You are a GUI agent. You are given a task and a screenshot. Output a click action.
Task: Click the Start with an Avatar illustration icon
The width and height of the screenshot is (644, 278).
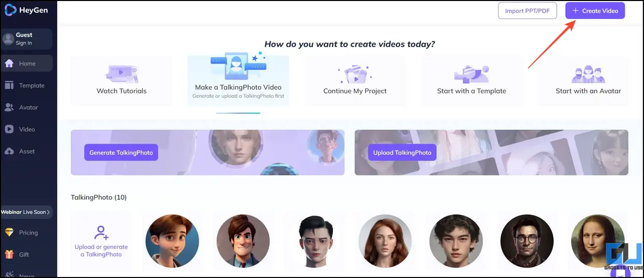[588, 74]
